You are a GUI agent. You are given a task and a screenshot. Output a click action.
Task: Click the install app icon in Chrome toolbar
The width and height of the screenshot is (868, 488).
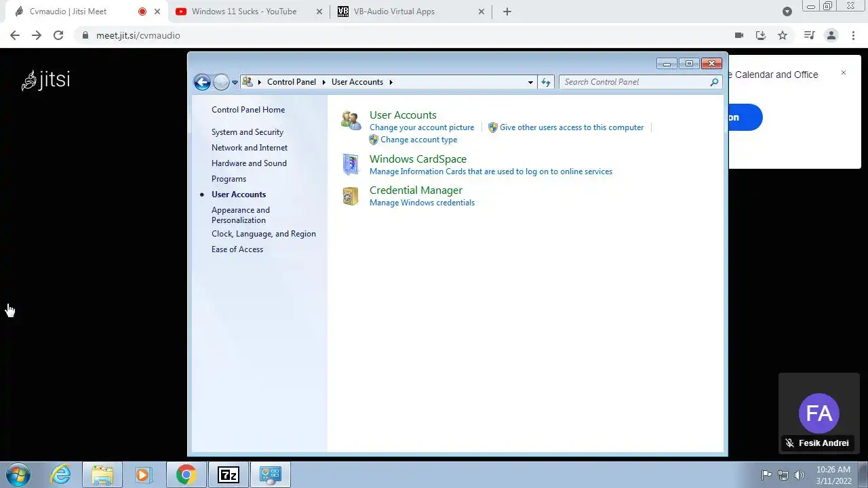click(761, 35)
